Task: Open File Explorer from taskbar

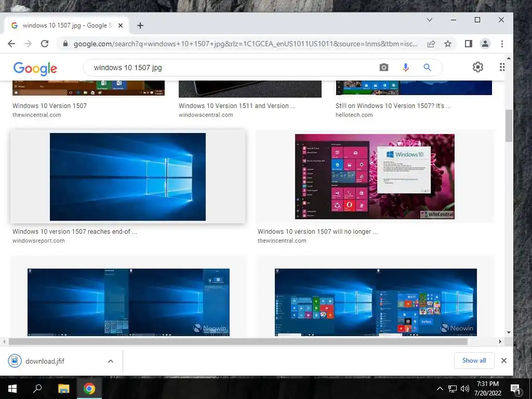Action: tap(63, 389)
